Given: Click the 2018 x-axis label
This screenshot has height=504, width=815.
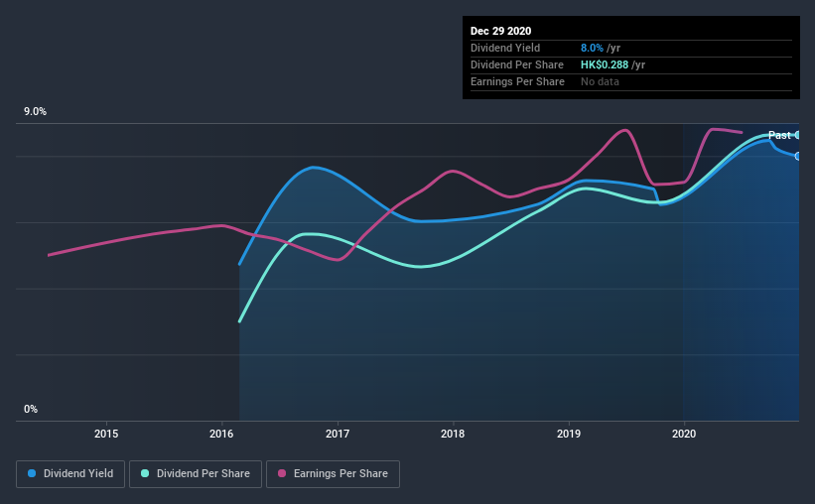Looking at the screenshot, I should (x=453, y=434).
